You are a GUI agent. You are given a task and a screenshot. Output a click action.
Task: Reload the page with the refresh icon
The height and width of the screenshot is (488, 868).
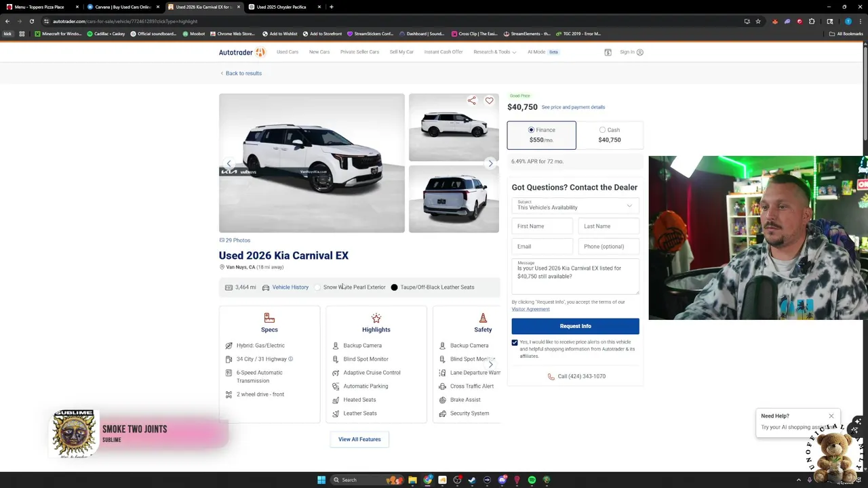click(31, 21)
